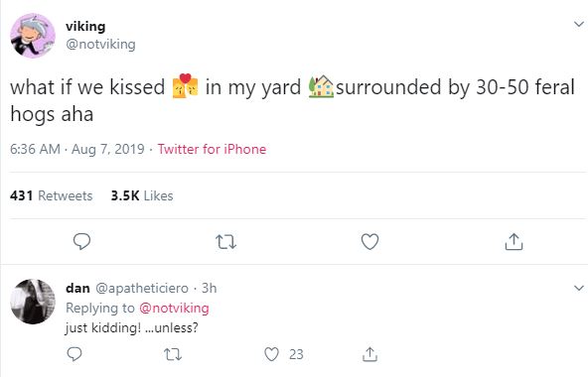
Task: Like viking's feral hogs tweet
Action: pos(369,242)
